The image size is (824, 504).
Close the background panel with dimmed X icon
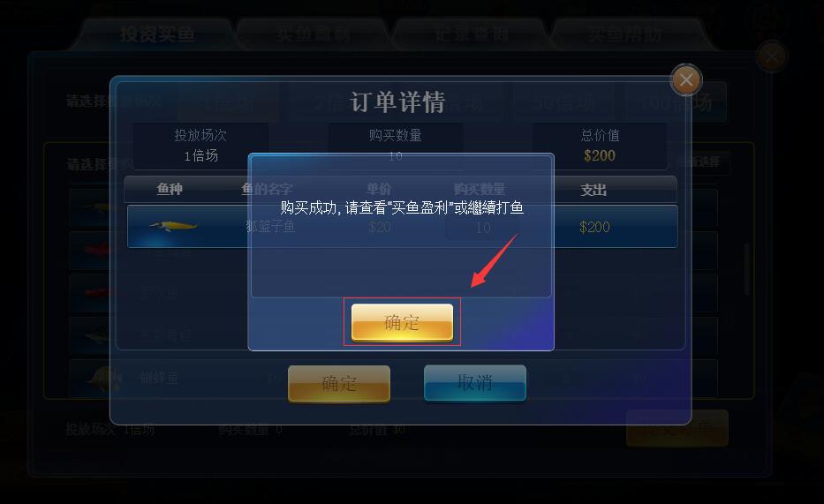pos(771,56)
